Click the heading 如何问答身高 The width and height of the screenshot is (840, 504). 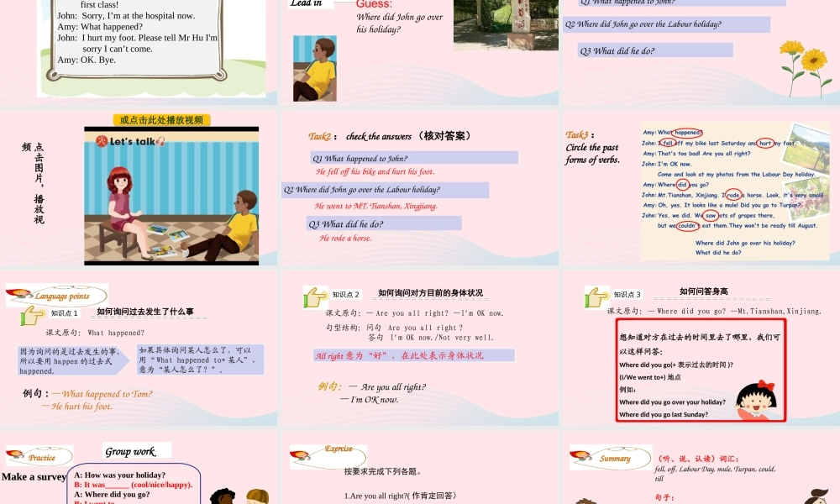click(703, 291)
